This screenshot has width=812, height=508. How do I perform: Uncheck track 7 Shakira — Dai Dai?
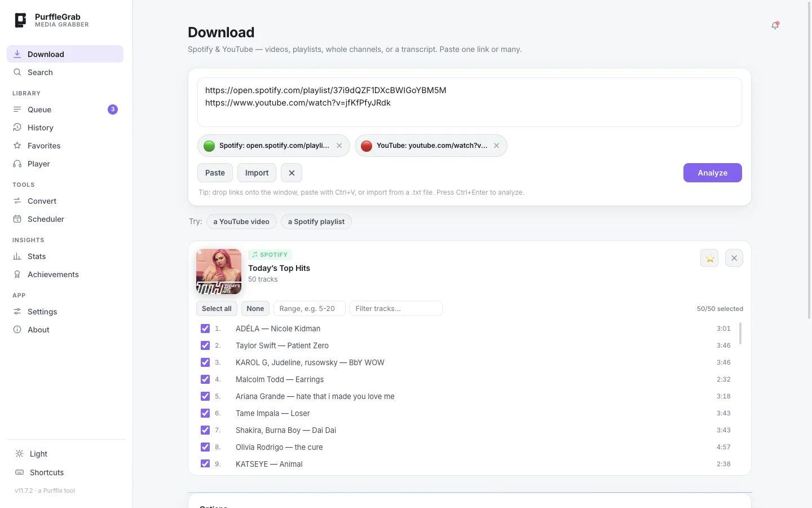[205, 430]
